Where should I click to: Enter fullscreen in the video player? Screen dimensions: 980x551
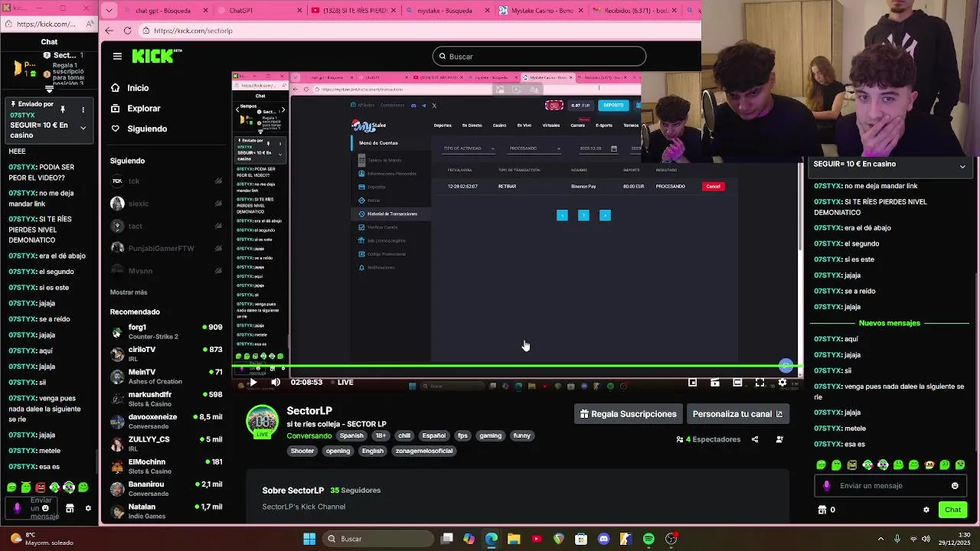click(759, 382)
